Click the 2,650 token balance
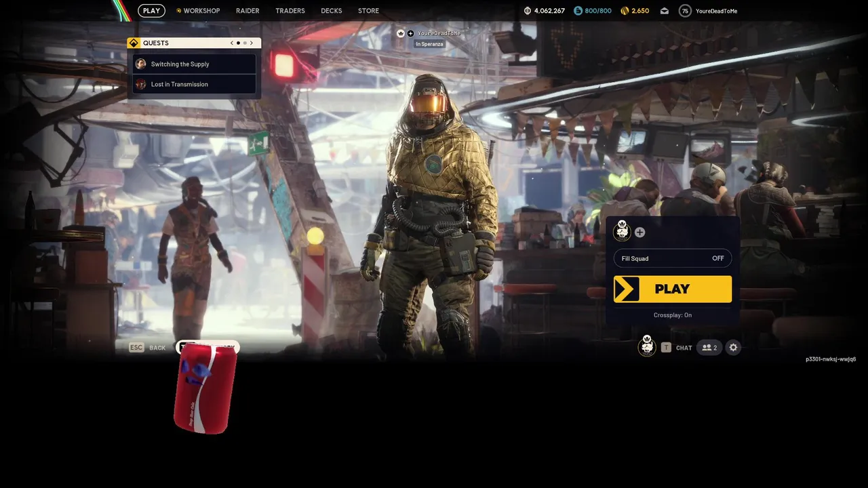 [x=640, y=11]
